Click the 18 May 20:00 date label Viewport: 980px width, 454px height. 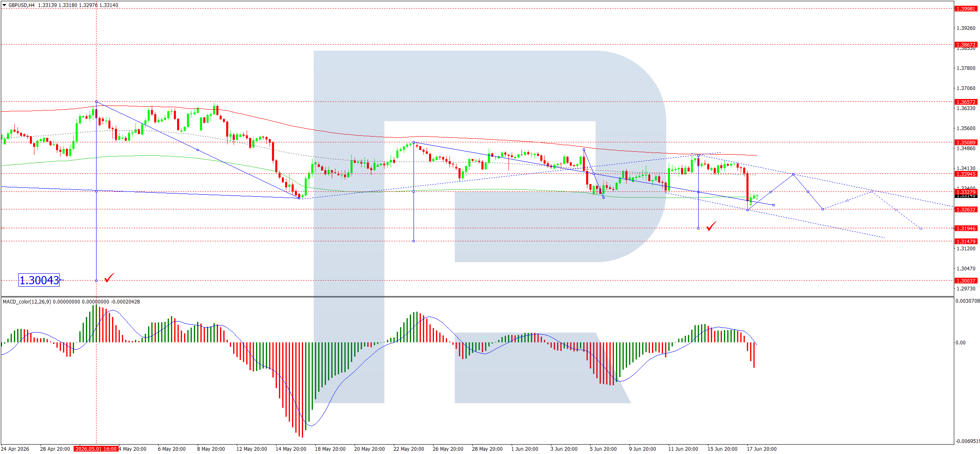(x=330, y=449)
